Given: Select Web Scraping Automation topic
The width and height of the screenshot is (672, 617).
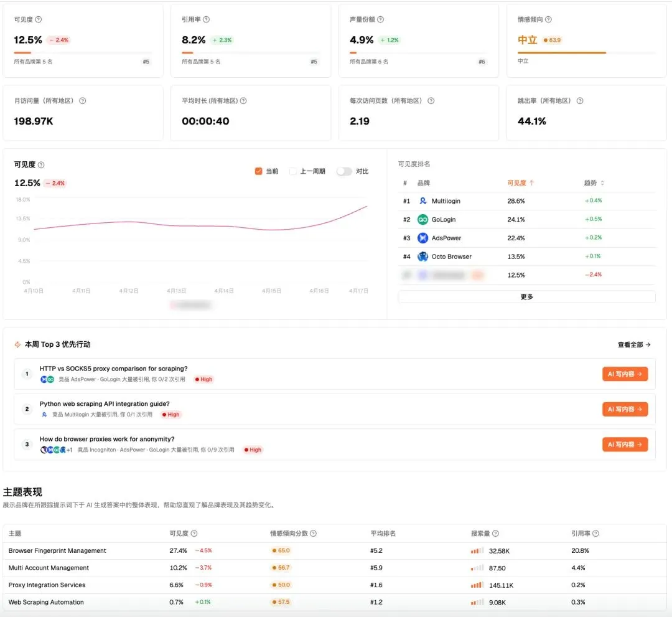Looking at the screenshot, I should pos(46,602).
